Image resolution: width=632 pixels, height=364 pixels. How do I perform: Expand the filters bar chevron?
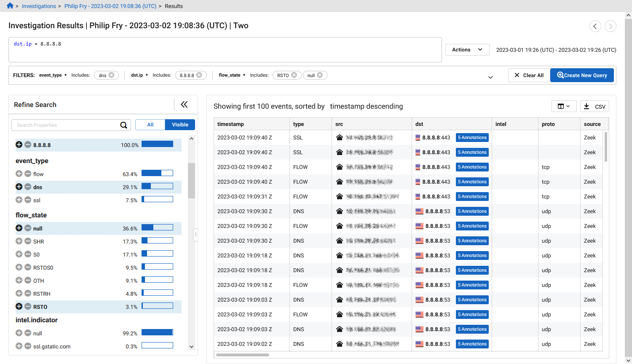490,77
